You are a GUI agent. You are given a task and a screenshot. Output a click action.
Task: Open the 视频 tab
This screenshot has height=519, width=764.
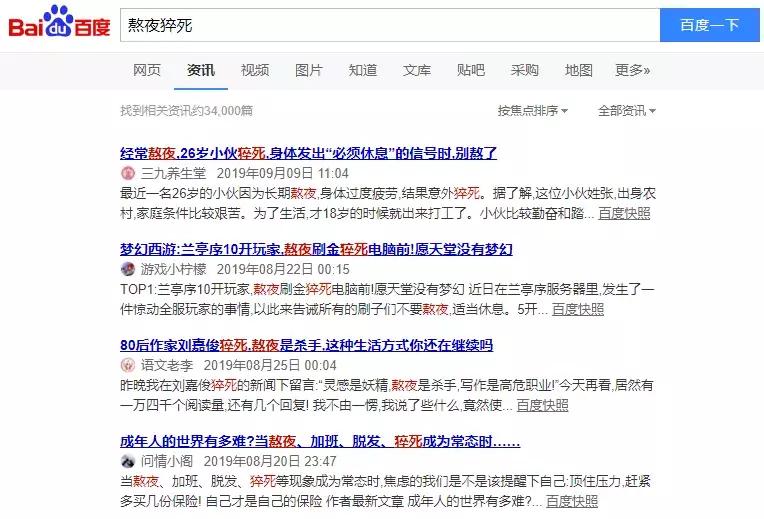click(x=255, y=70)
